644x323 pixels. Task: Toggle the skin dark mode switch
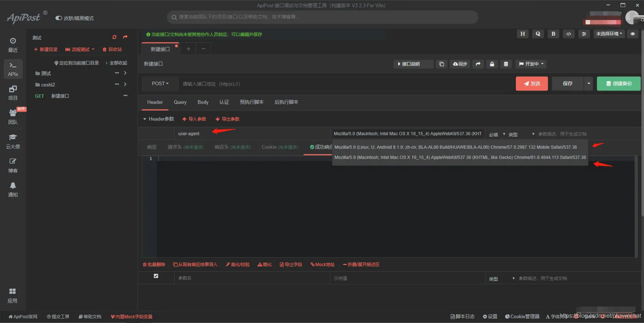coord(59,18)
